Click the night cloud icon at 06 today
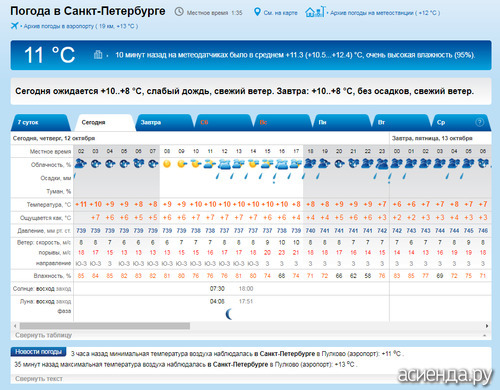 (x=139, y=163)
